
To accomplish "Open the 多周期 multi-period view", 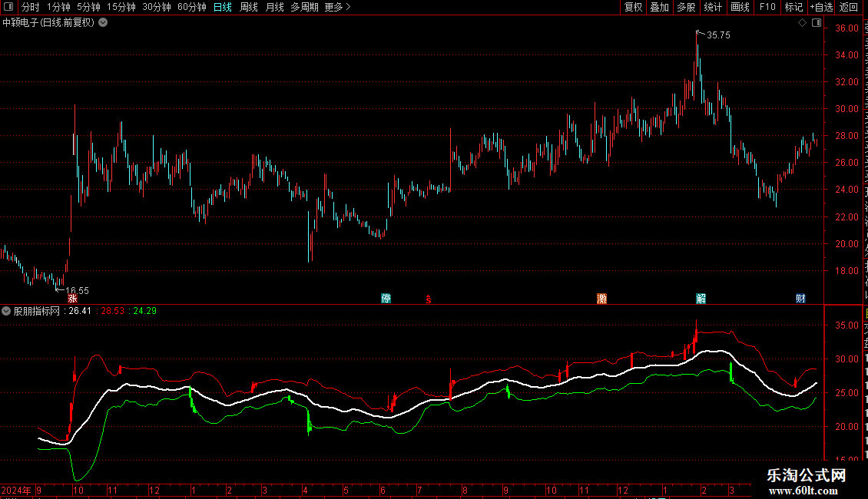I will [304, 7].
